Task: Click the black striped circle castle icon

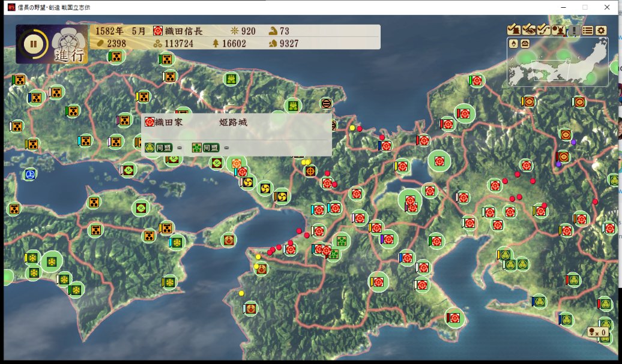Action: [326, 104]
